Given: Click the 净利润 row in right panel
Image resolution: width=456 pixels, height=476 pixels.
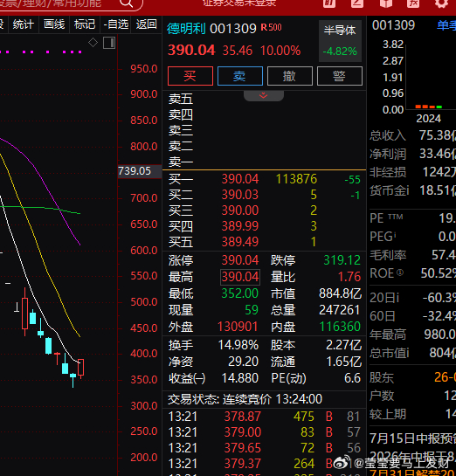Looking at the screenshot, I should (412, 154).
